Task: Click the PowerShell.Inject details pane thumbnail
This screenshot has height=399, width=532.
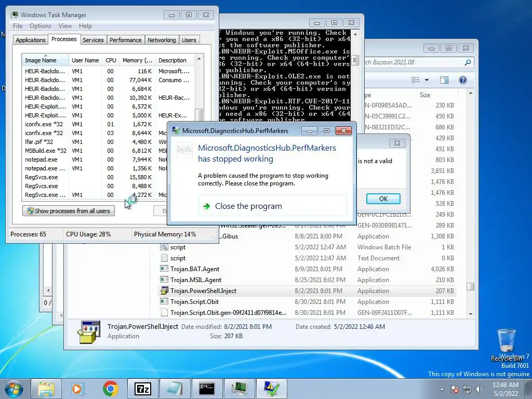Action: (x=89, y=332)
